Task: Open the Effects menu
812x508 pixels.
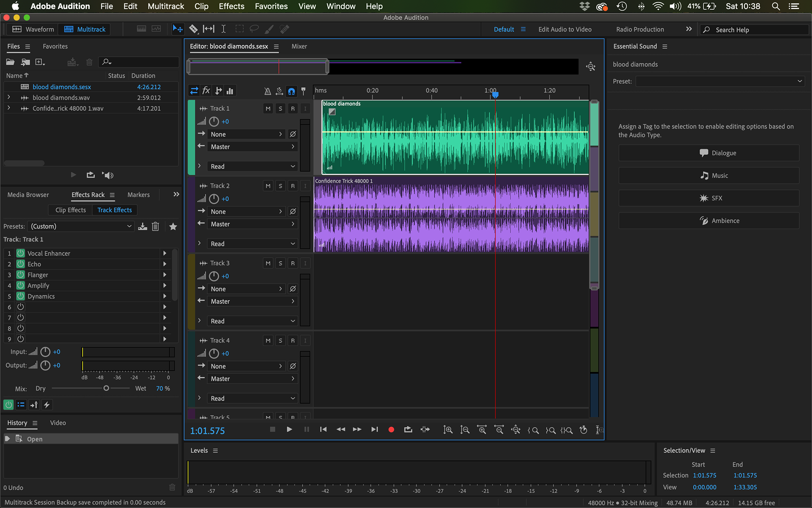Action: click(231, 6)
